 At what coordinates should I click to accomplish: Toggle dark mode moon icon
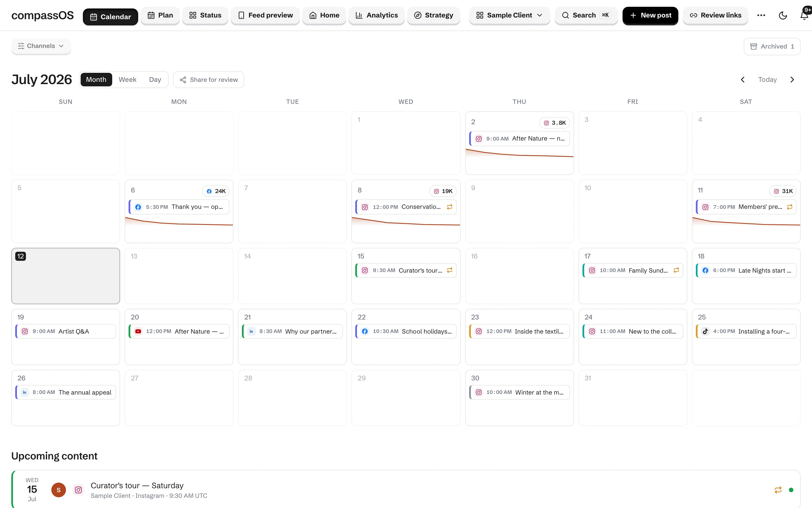click(782, 16)
